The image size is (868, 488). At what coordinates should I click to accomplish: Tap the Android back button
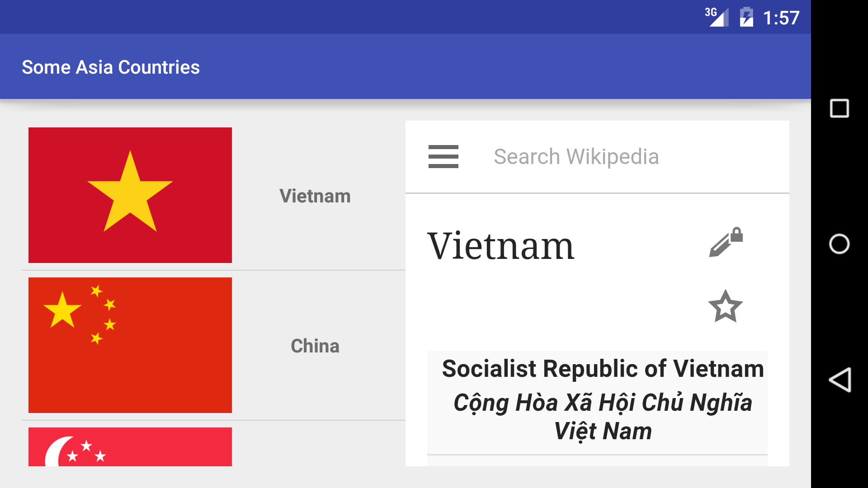click(x=840, y=380)
